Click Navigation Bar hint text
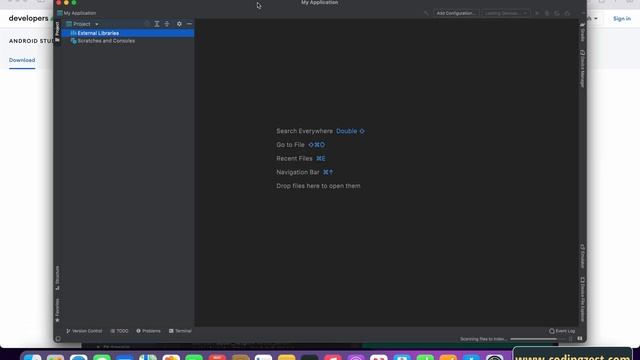 298,172
